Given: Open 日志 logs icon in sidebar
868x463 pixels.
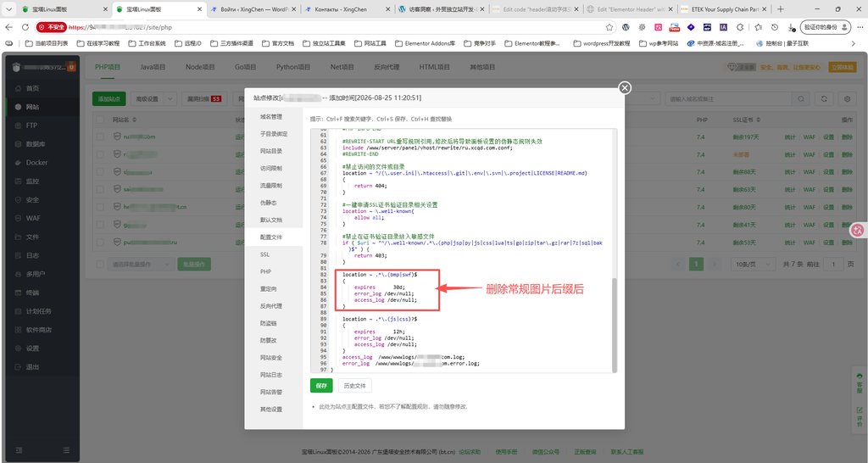Looking at the screenshot, I should point(19,255).
